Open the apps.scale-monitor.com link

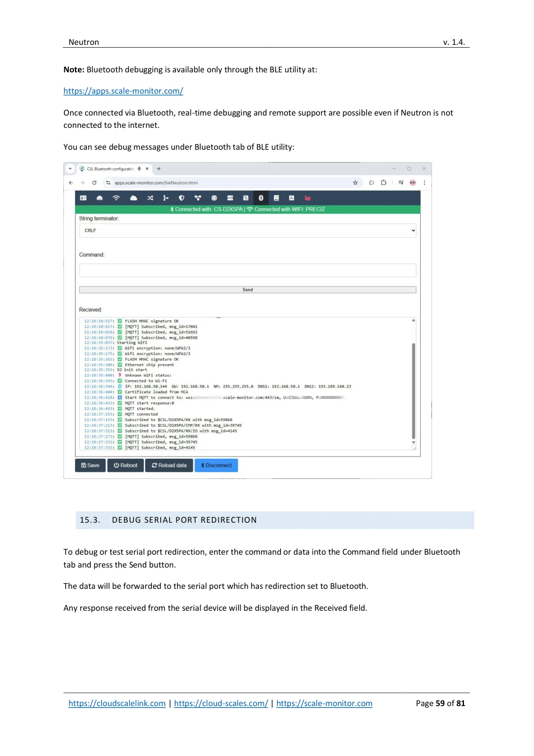[123, 91]
